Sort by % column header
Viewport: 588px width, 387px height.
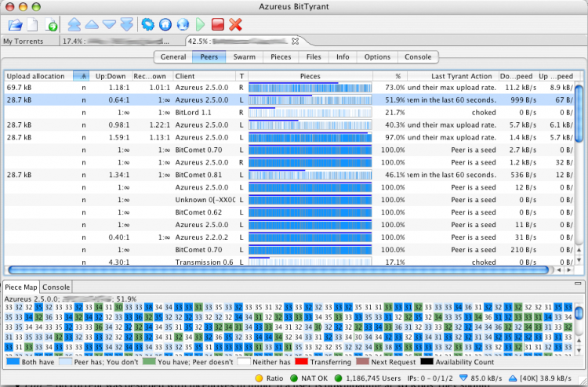pos(390,76)
